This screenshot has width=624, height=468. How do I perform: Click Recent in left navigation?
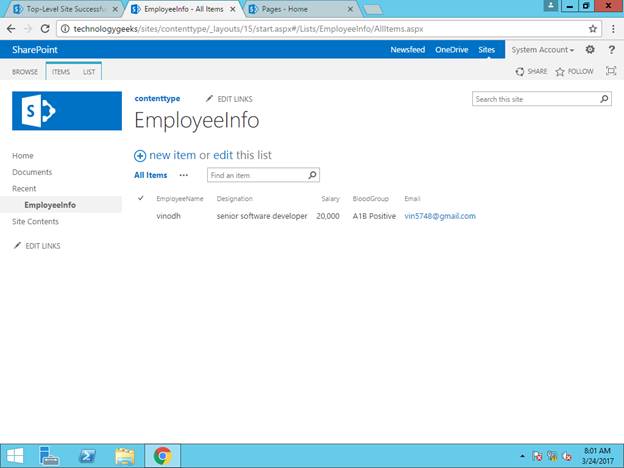pyautogui.click(x=24, y=189)
